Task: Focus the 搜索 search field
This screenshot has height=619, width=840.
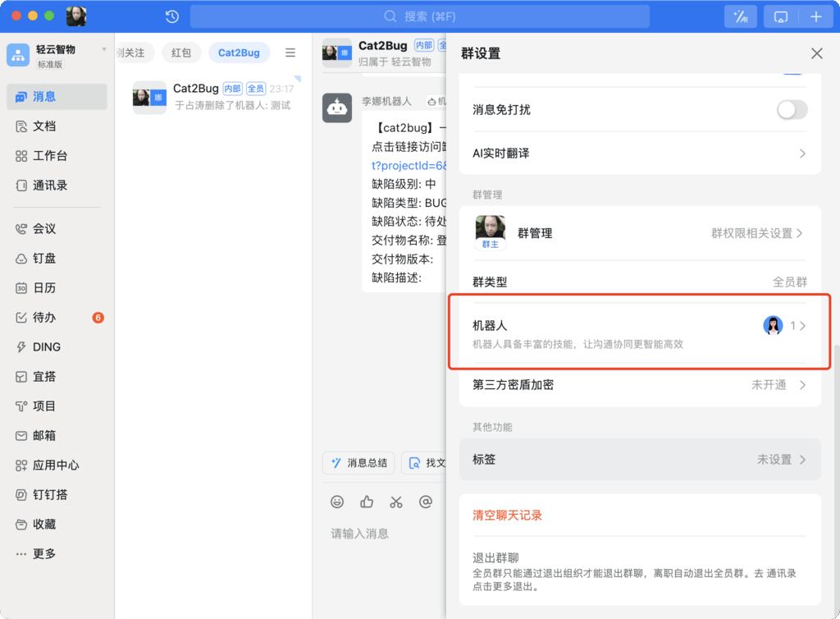Action: 420,16
